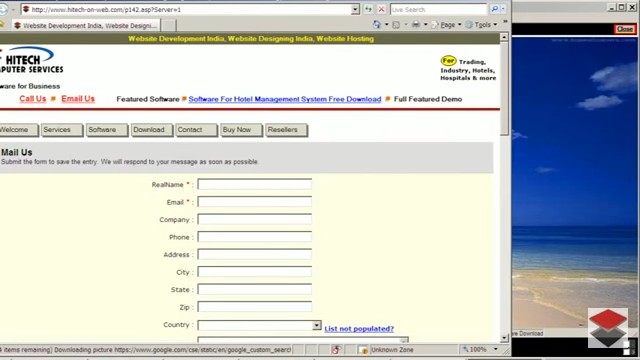
Task: Click the beach photo in right window
Action: (575, 182)
